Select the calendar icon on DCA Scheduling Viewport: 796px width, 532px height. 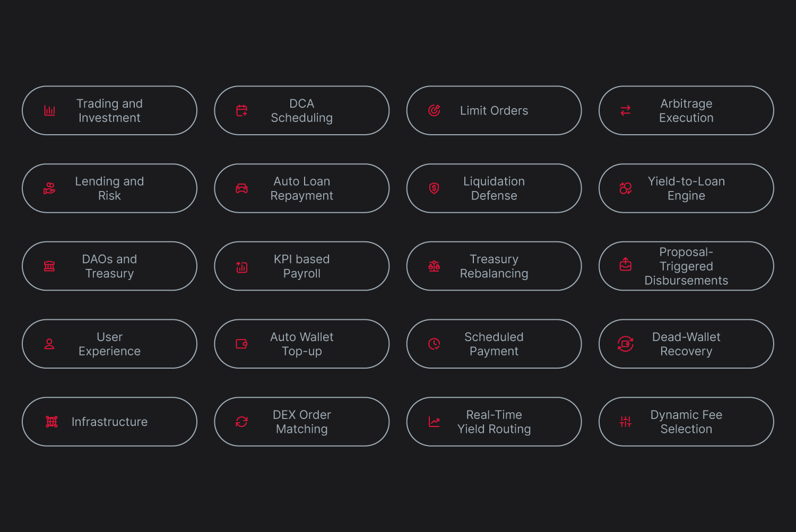tap(241, 110)
